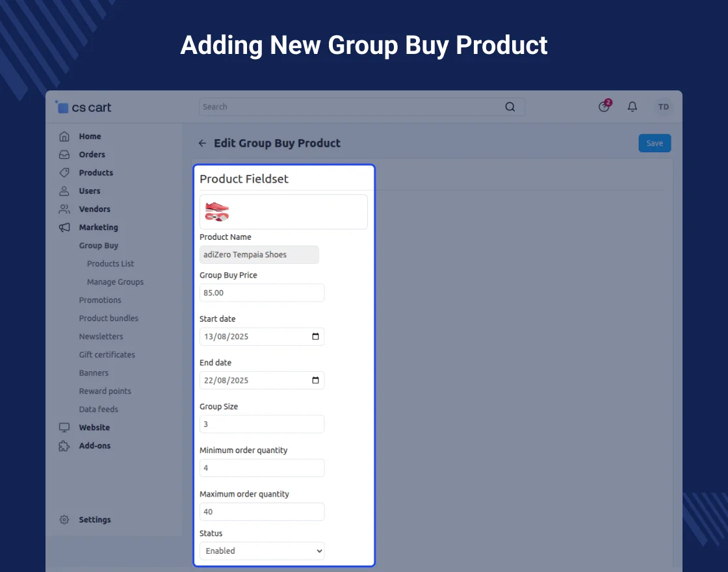Focus the Maximum order quantity input
The width and height of the screenshot is (728, 572).
tap(262, 512)
